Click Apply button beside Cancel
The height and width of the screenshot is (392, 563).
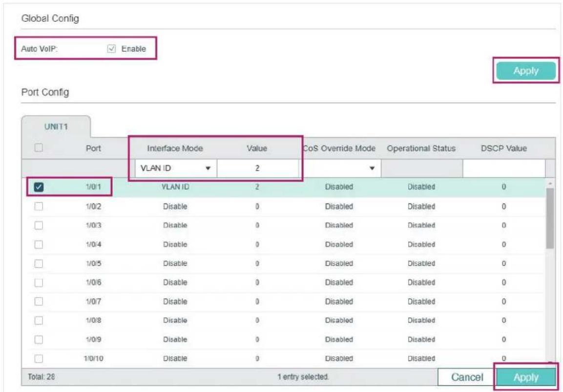[x=526, y=377]
